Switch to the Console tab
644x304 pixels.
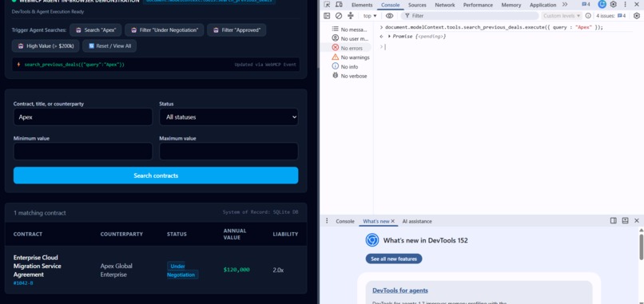(390, 5)
